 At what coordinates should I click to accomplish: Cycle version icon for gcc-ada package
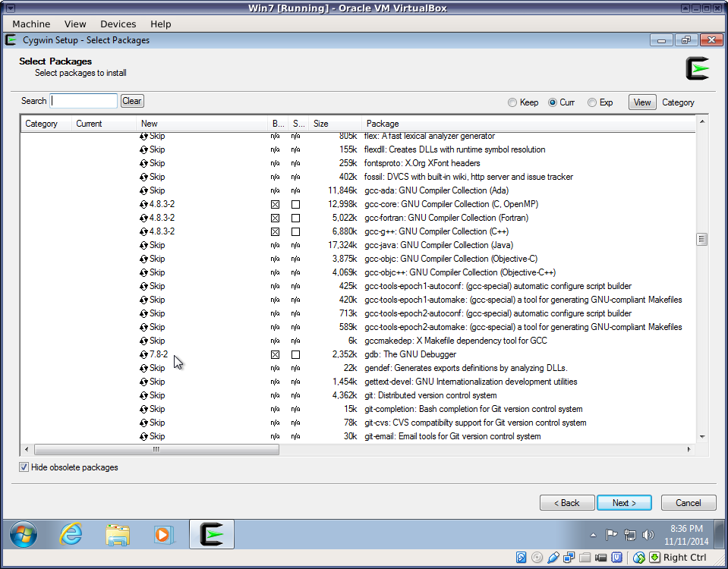[x=144, y=190]
